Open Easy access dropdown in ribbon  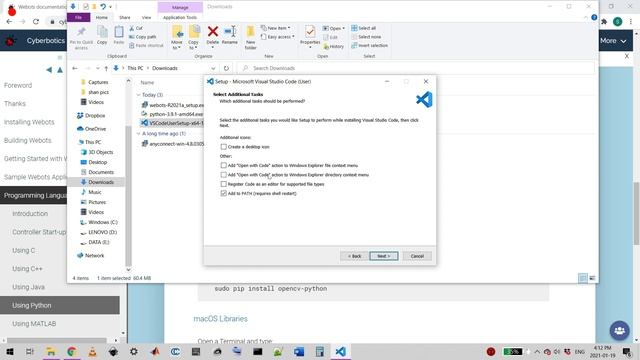[x=278, y=37]
